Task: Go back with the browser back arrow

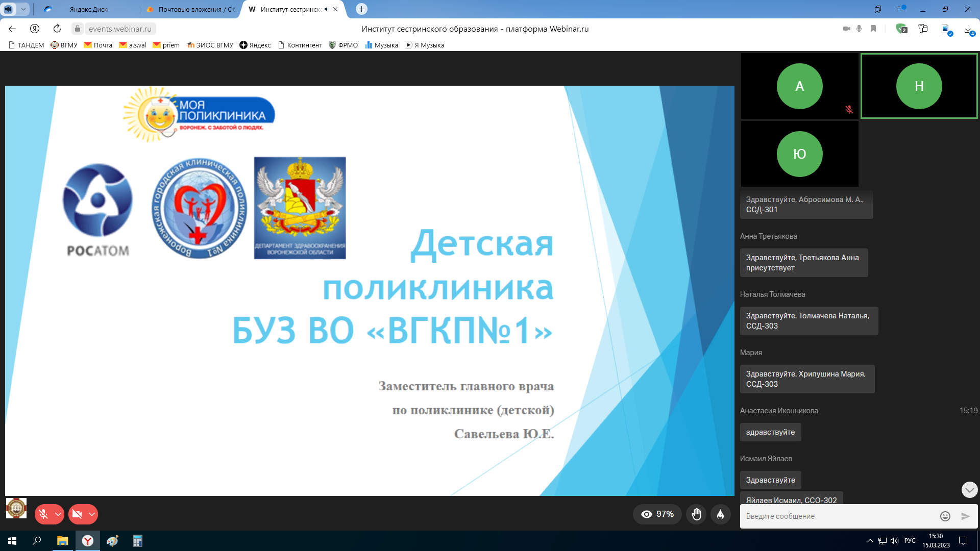Action: coord(12,29)
